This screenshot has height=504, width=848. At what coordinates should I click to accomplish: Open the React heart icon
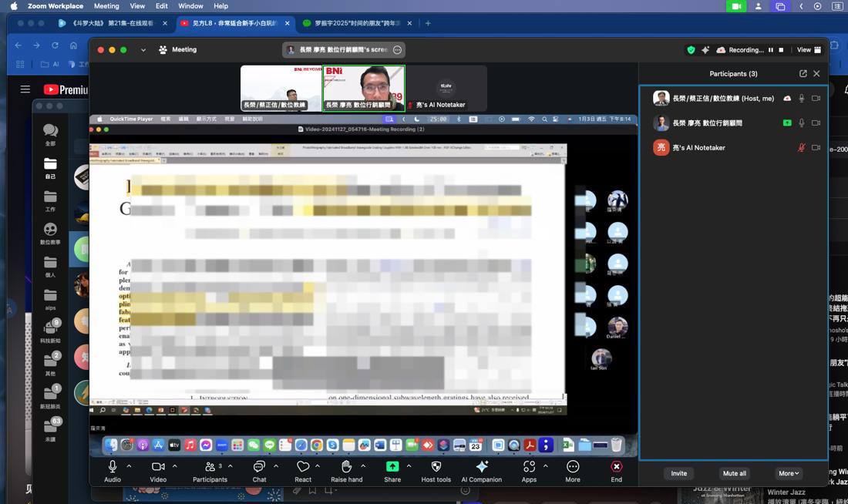(303, 466)
